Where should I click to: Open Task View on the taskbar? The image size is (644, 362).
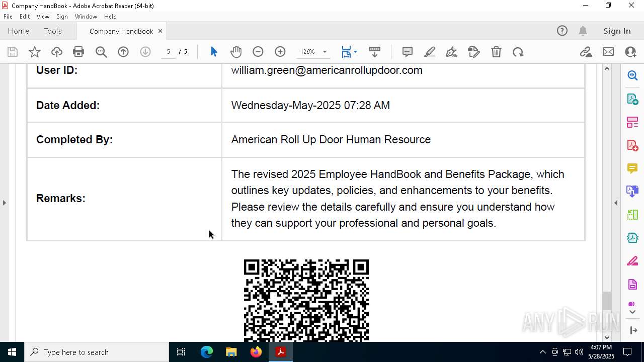181,352
